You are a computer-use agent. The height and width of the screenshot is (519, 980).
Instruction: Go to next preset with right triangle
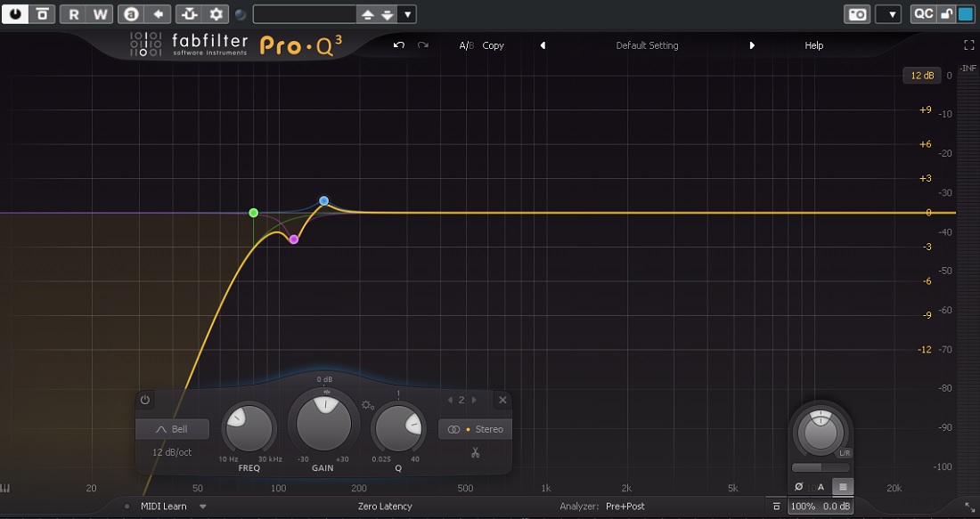pyautogui.click(x=752, y=45)
